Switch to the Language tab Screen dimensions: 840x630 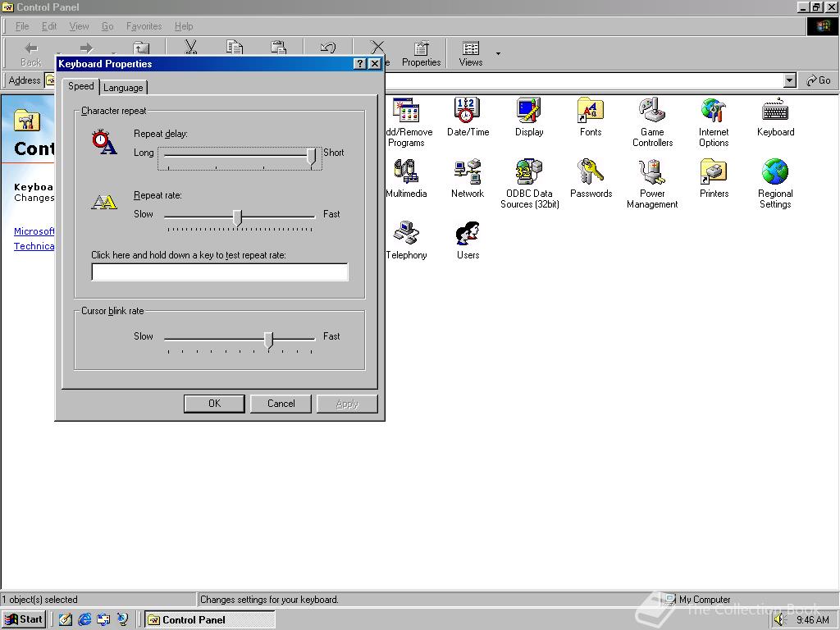click(123, 87)
